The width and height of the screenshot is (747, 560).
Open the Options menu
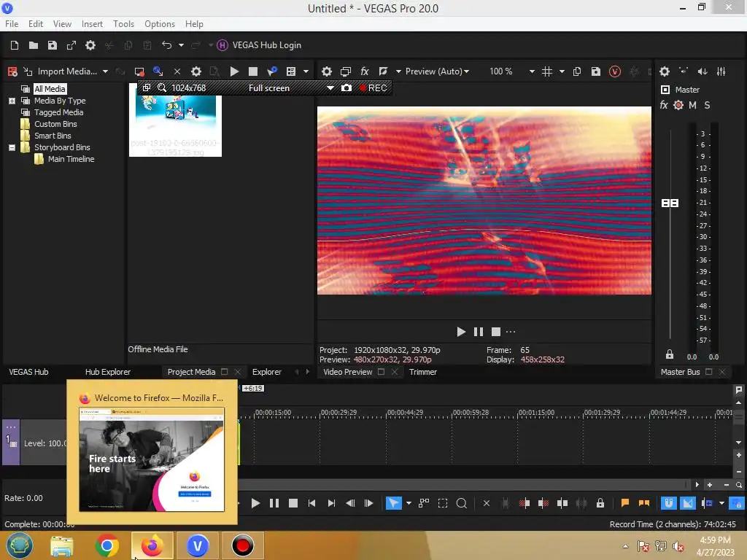pyautogui.click(x=160, y=24)
